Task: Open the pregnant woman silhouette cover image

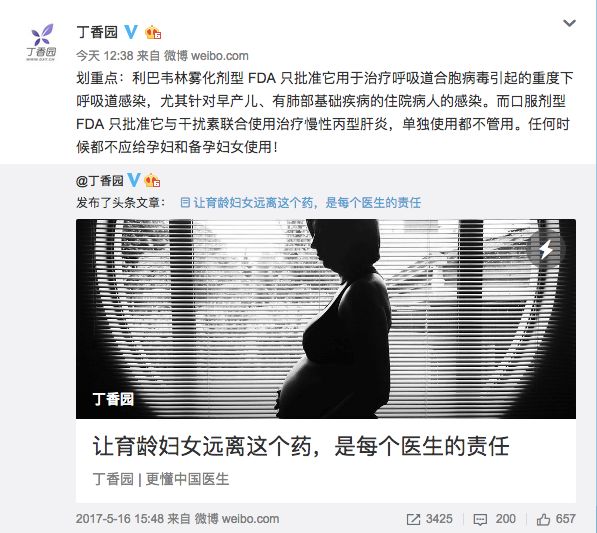Action: 326,319
